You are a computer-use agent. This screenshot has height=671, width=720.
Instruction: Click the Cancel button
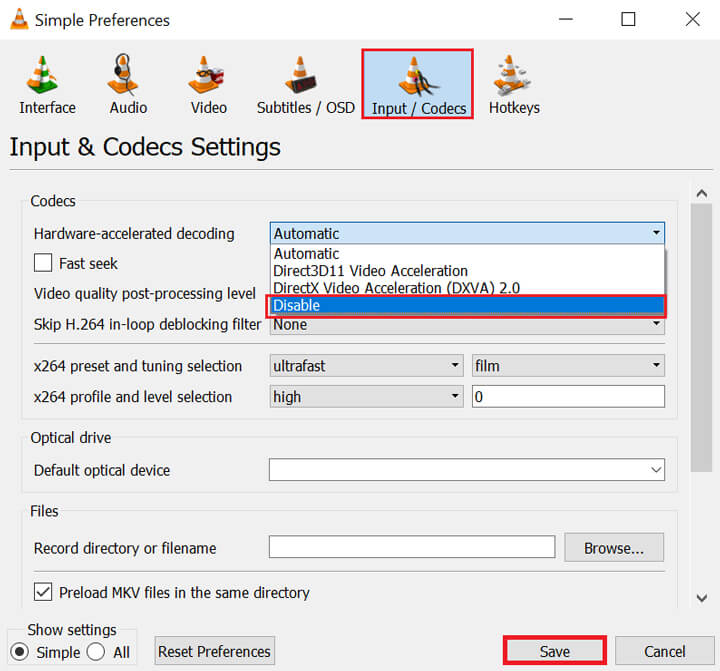[x=664, y=651]
